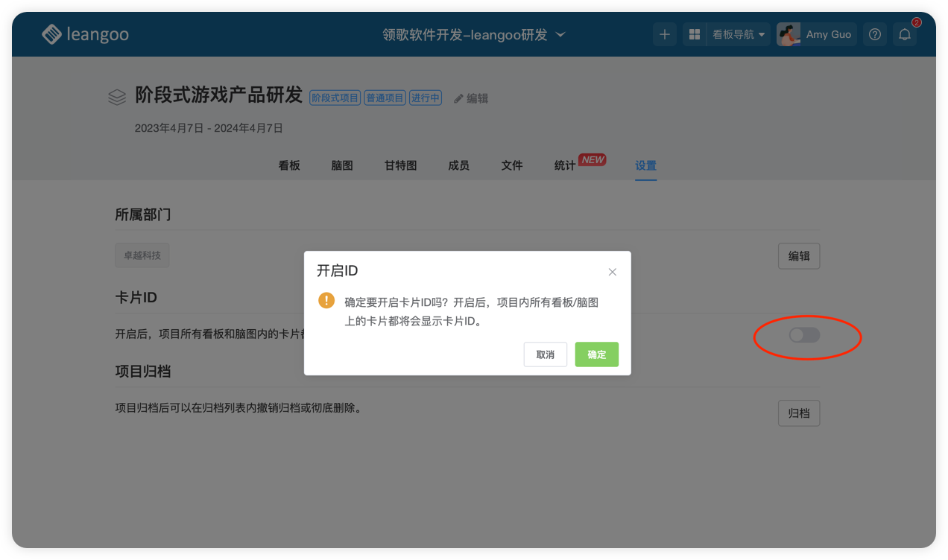948x560 pixels.
Task: Click the 归档 archive button
Action: [x=798, y=413]
